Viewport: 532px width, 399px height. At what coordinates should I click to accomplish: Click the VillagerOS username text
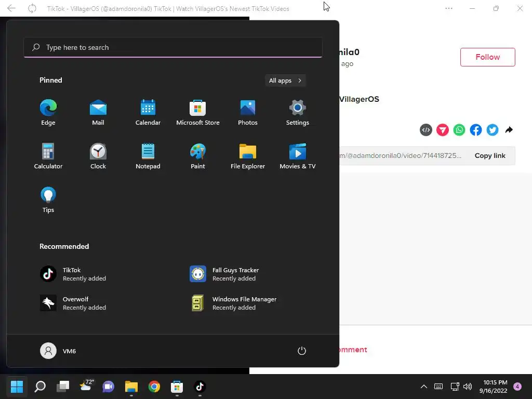(x=360, y=99)
